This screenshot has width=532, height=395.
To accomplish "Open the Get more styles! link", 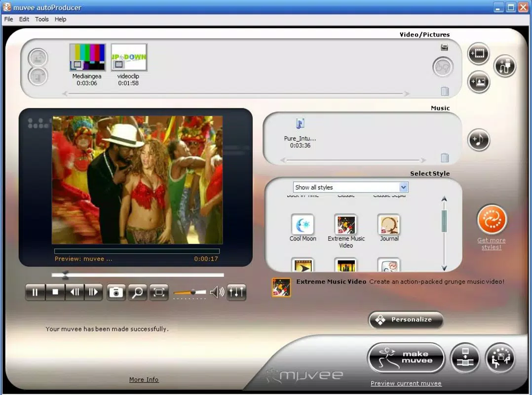I will 492,243.
